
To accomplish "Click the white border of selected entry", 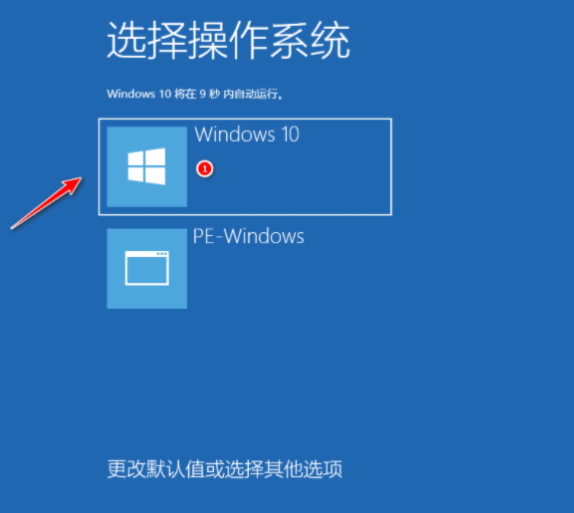I will (245, 119).
